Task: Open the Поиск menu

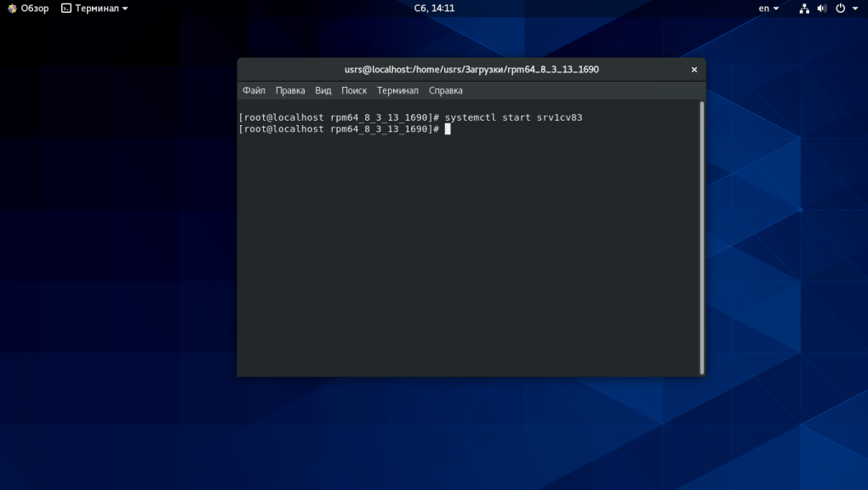Action: (x=354, y=90)
